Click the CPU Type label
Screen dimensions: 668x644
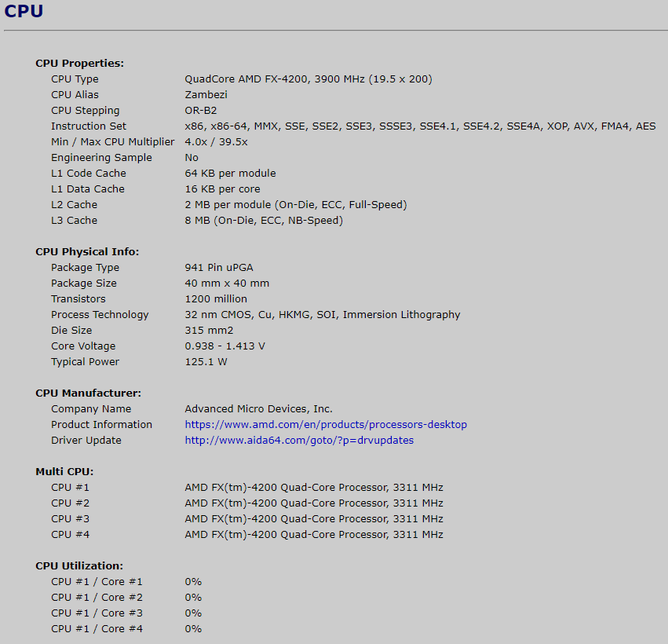75,79
